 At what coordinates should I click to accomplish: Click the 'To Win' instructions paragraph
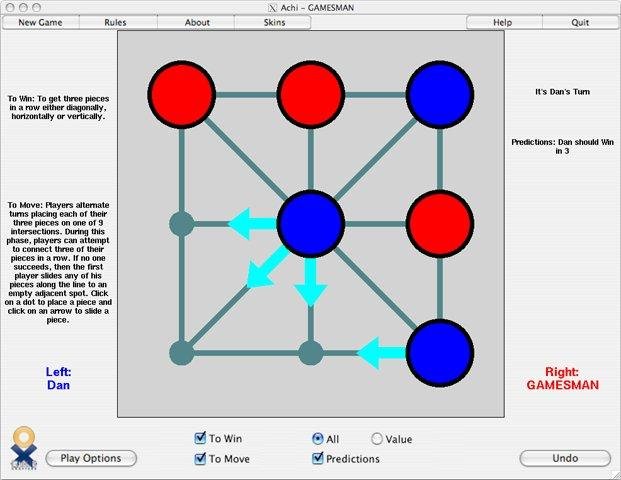pos(58,107)
